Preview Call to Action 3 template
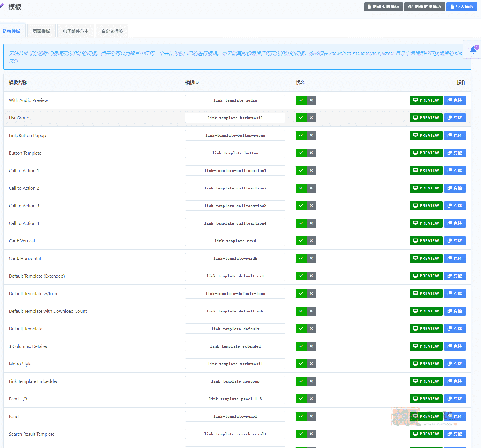The height and width of the screenshot is (448, 481). click(x=426, y=206)
